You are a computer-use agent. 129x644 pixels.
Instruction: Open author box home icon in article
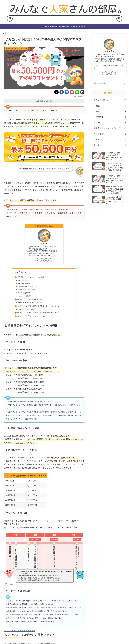tap(37, 260)
